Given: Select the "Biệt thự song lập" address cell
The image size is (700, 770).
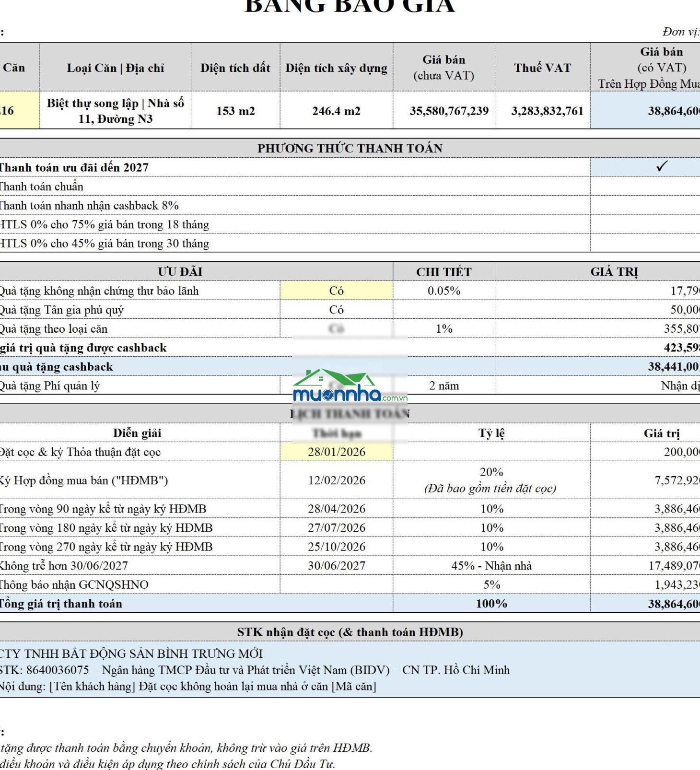Looking at the screenshot, I should pos(116,111).
